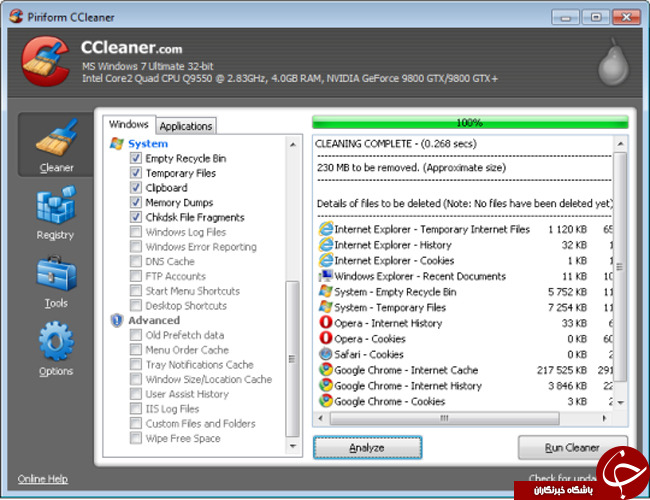Viewport: 650px width, 500px height.
Task: Uncheck Chkdsk File Fragments checkbox
Action: (x=136, y=217)
